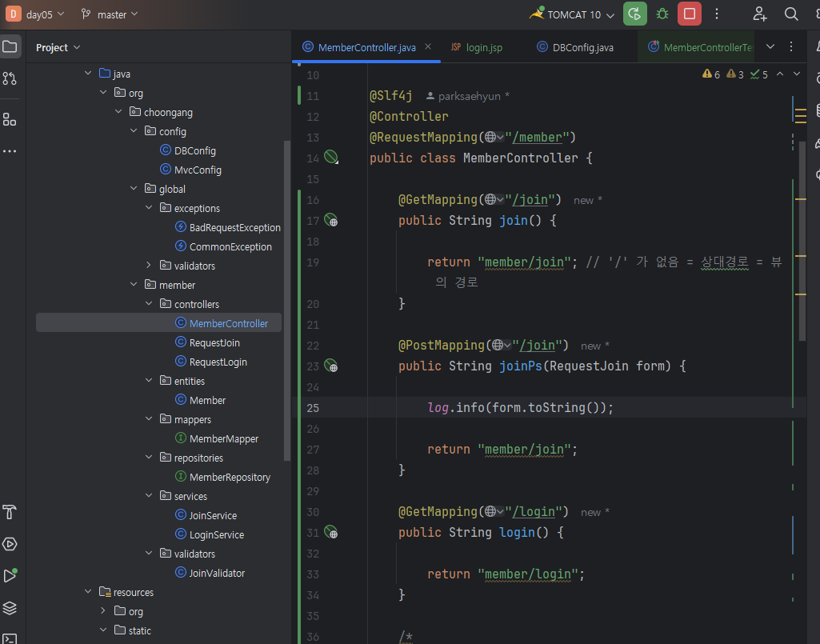Click the parksaehyun author inlay hint
The height and width of the screenshot is (644, 820).
click(467, 96)
